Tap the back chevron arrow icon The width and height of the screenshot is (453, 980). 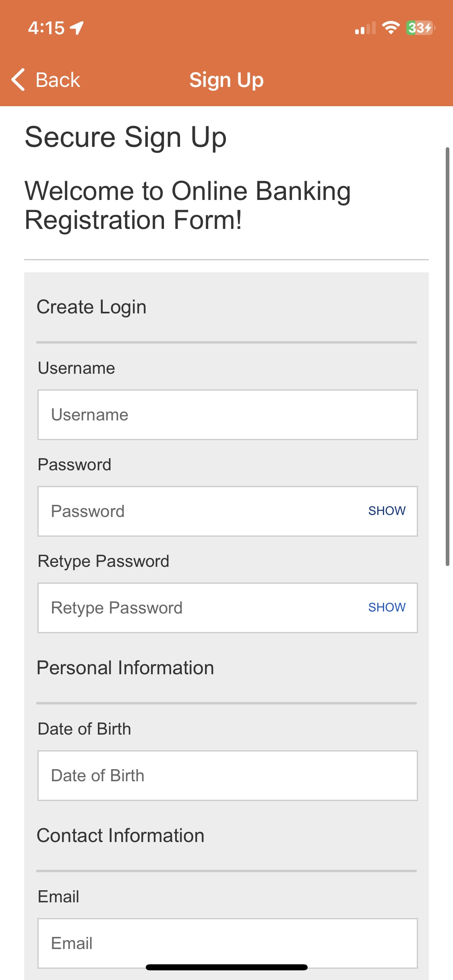(x=18, y=80)
